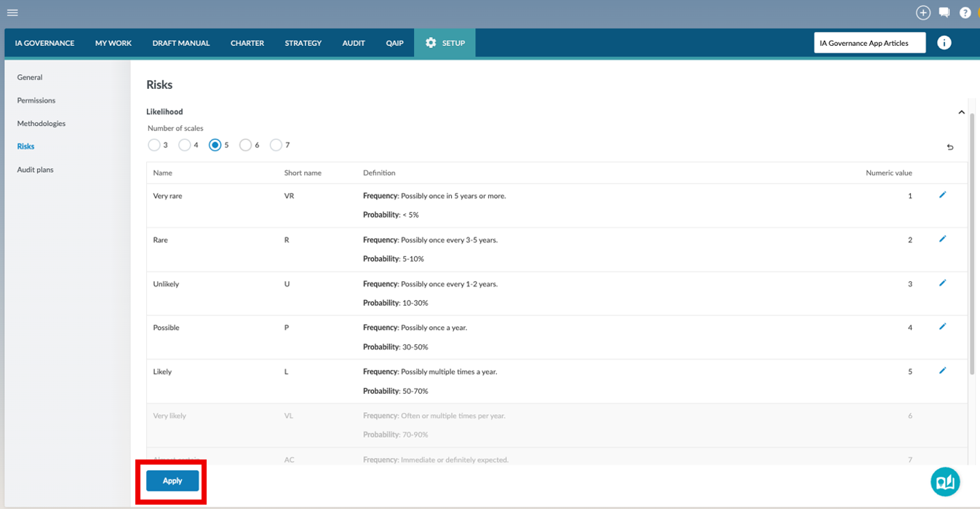Click the Probability: 5-10% text
Screen dimensions: 980x509
click(394, 259)
